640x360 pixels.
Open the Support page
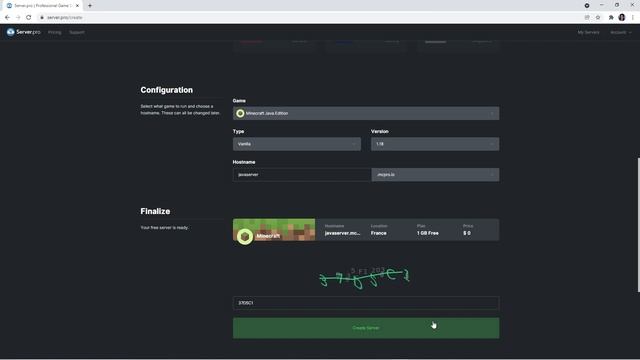77,32
